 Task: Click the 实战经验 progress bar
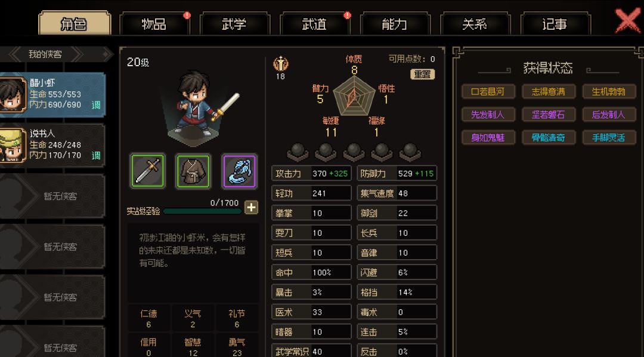[203, 211]
